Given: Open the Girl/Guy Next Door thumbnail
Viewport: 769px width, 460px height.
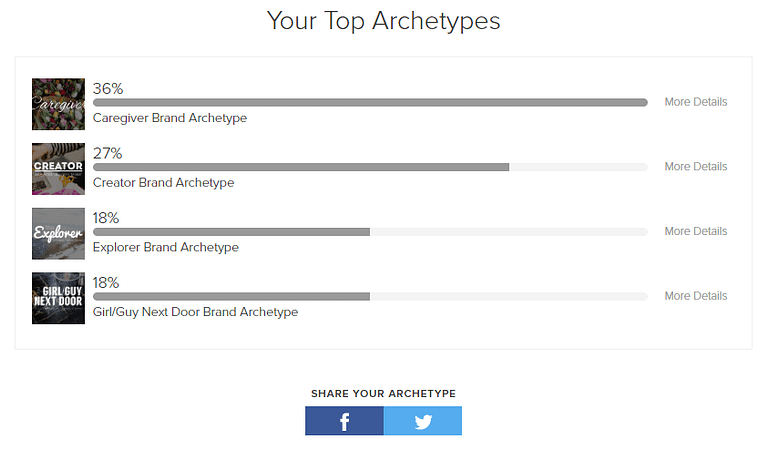Looking at the screenshot, I should [58, 298].
